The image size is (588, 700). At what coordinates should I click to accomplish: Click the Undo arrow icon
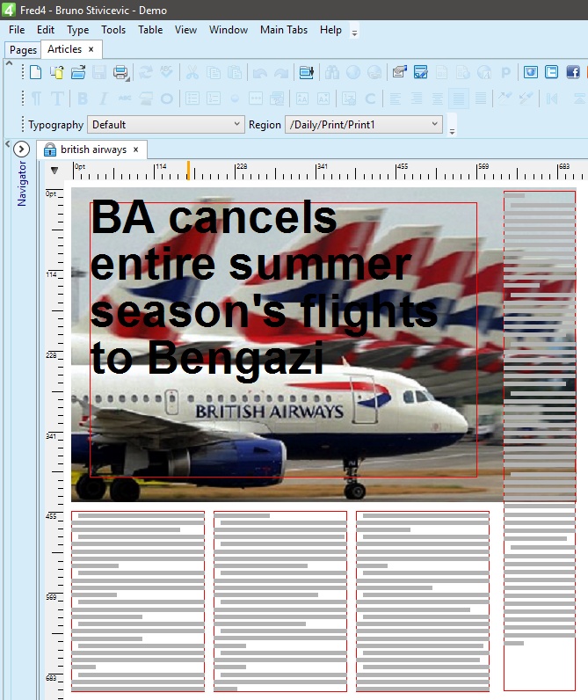pyautogui.click(x=260, y=72)
